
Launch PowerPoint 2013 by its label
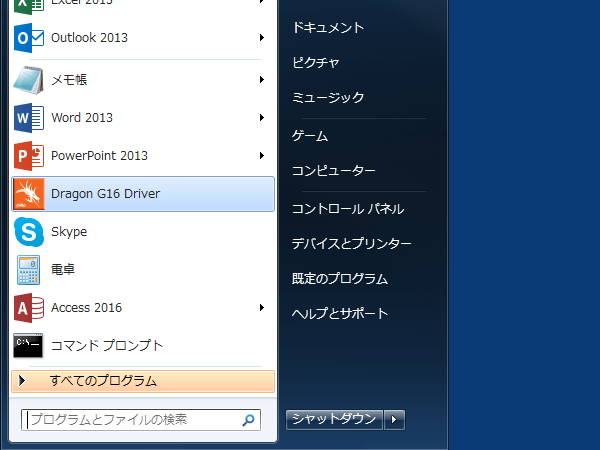(99, 155)
